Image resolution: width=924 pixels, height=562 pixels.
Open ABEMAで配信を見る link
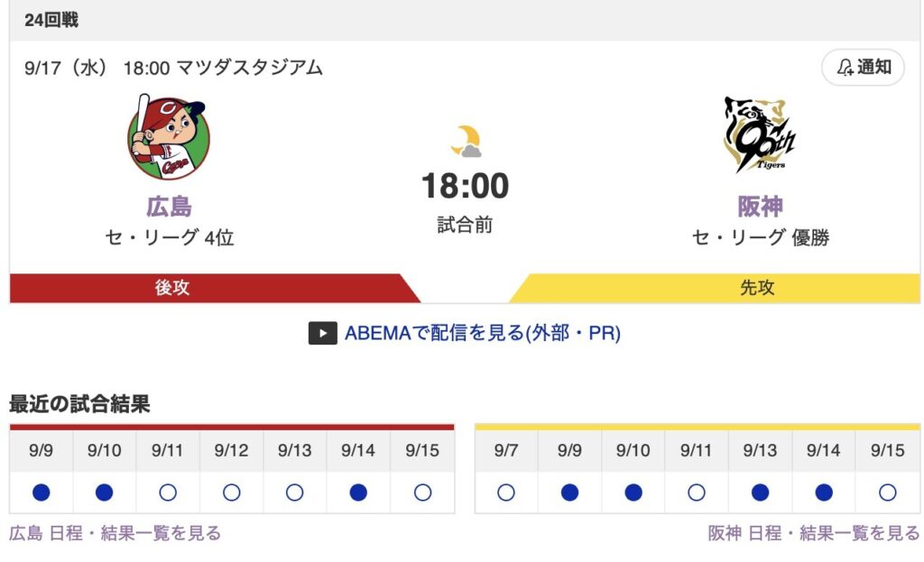pyautogui.click(x=482, y=333)
